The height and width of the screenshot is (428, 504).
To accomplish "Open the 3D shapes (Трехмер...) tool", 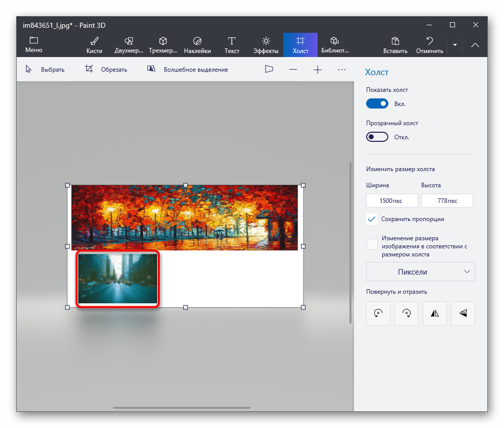I will point(163,45).
